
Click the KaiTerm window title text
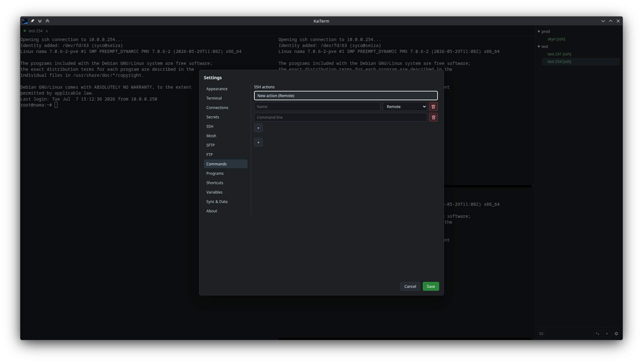(321, 21)
